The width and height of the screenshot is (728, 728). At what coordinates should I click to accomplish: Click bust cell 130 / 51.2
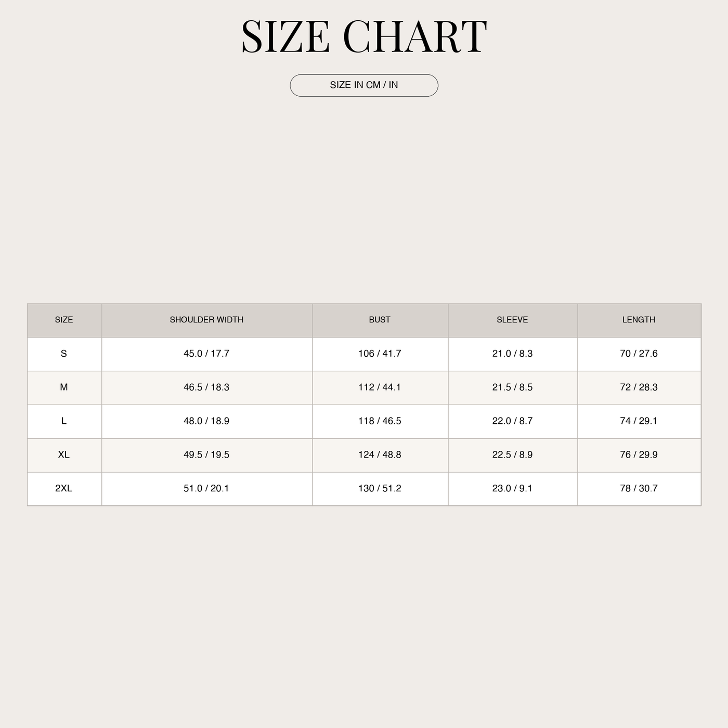380,489
